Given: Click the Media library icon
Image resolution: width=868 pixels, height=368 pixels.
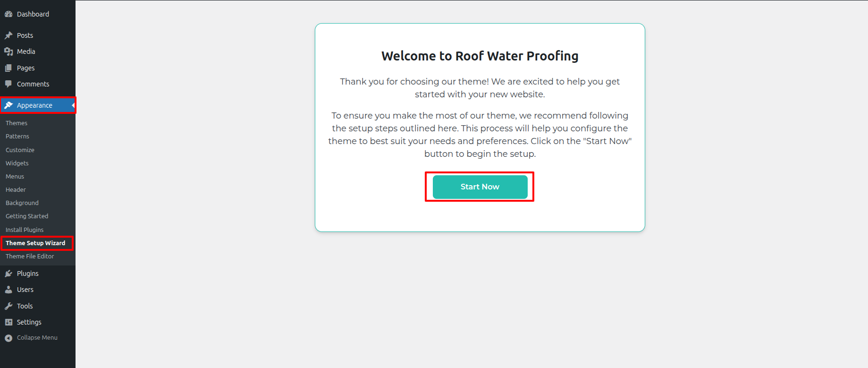Looking at the screenshot, I should click(8, 51).
